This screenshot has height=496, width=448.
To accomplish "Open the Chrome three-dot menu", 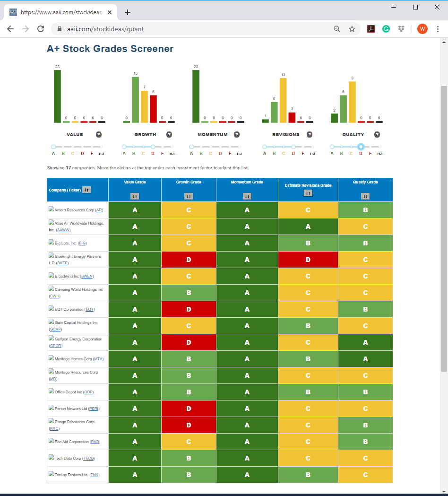I will (x=438, y=29).
